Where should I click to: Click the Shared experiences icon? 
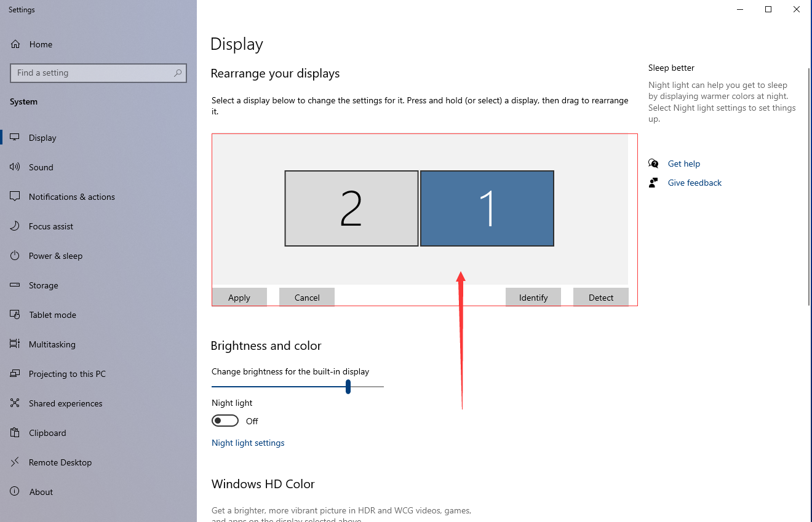point(15,403)
